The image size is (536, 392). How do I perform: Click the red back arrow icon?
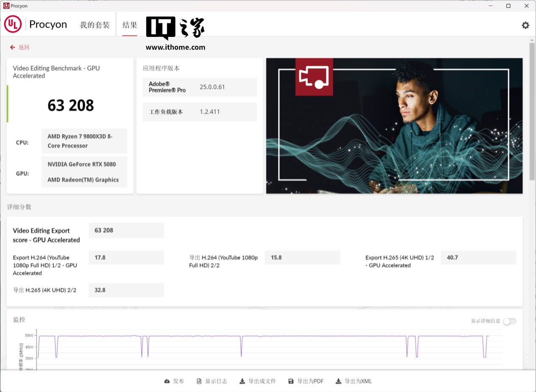pos(12,47)
